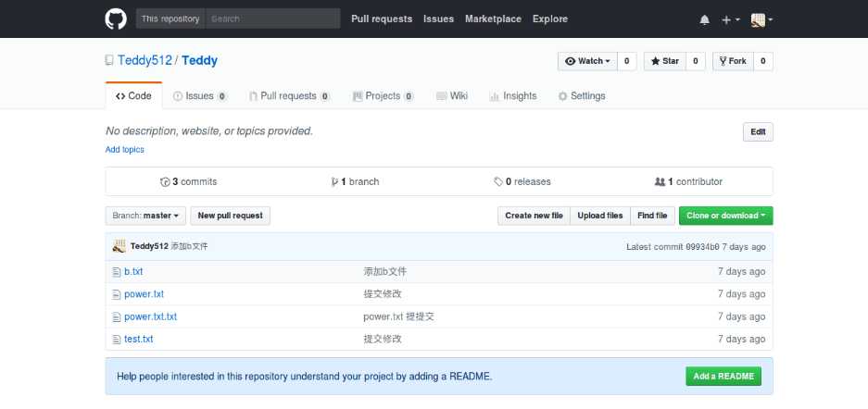This screenshot has height=409, width=868.
Task: Click the test.txt file icon
Action: click(x=116, y=340)
